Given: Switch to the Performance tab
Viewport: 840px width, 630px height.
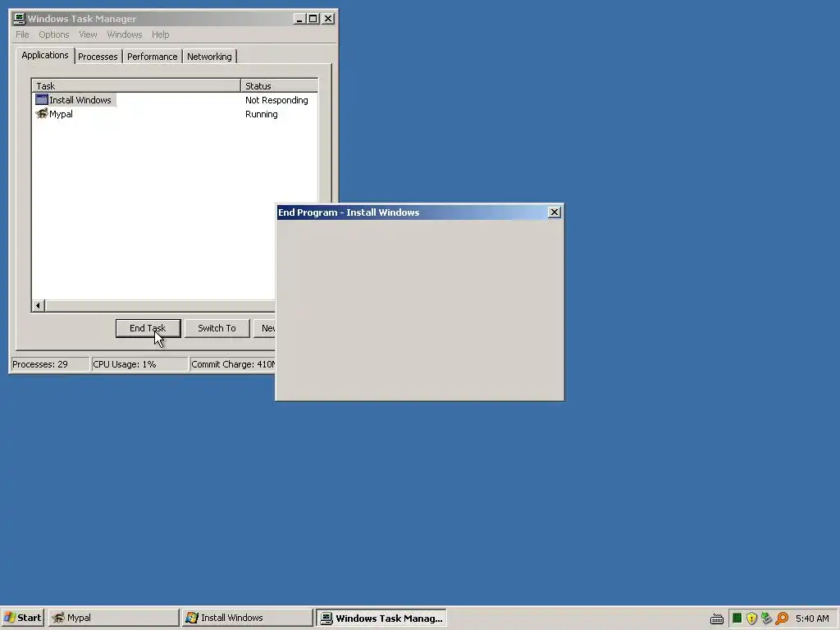Looking at the screenshot, I should pos(152,57).
